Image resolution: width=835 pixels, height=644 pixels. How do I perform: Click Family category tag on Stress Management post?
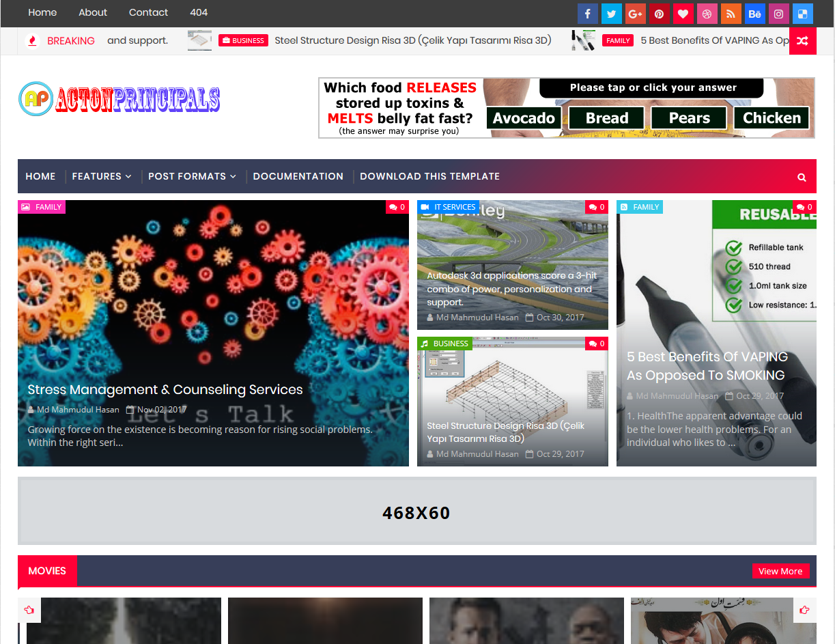pos(42,207)
